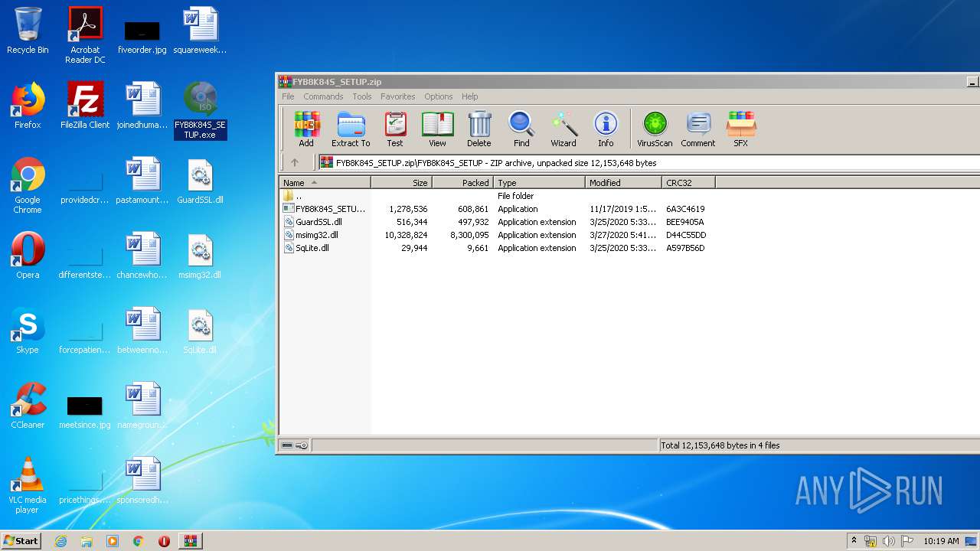980x551 pixels.
Task: Click WinRAR taskbar button
Action: click(191, 541)
